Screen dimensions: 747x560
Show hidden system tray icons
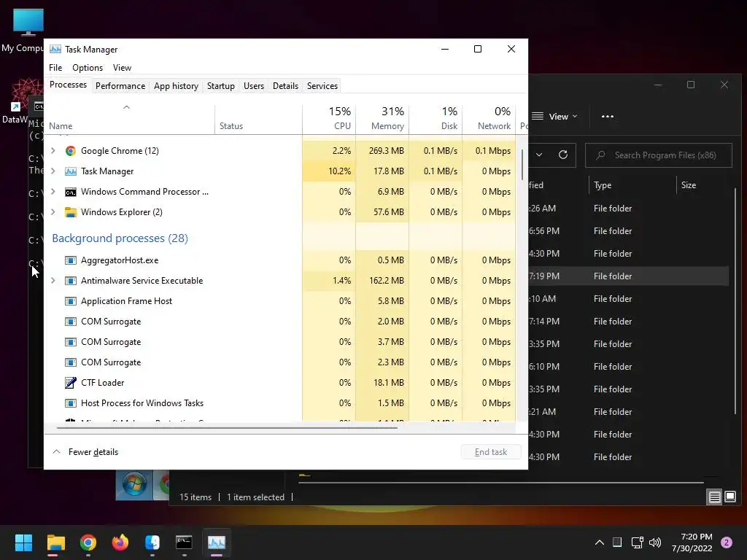[x=600, y=542]
